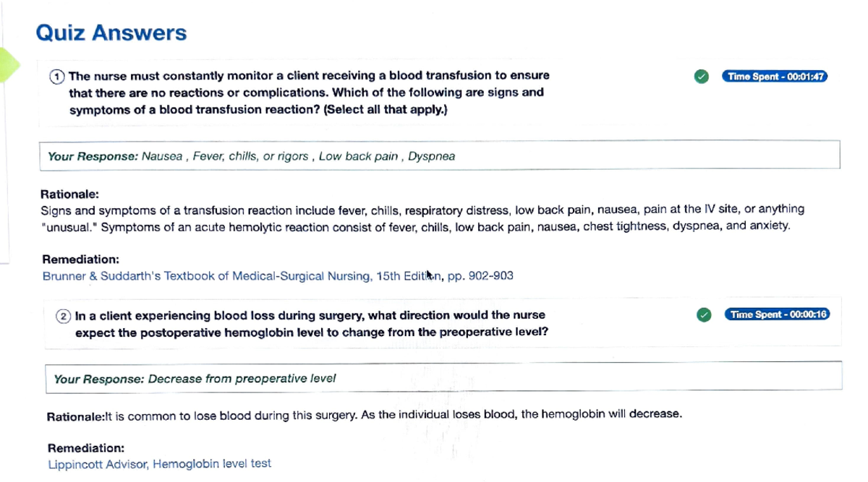Click the postoperative hemoglobin question text
The width and height of the screenshot is (868, 482).
point(311,324)
